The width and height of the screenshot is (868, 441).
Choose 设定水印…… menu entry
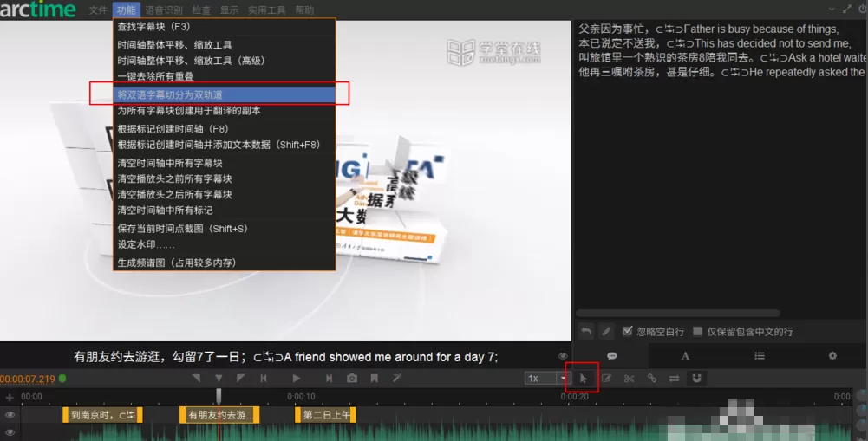pos(225,244)
